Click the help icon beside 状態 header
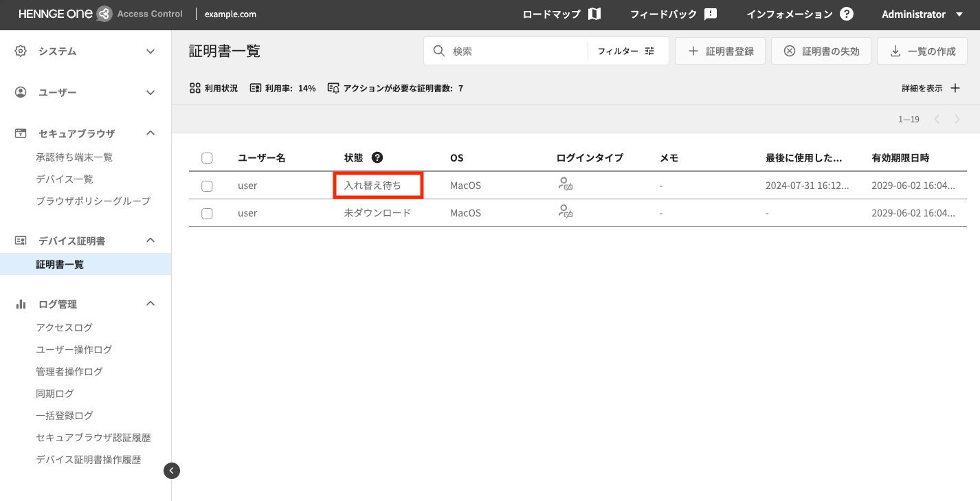This screenshot has width=980, height=501. (377, 157)
